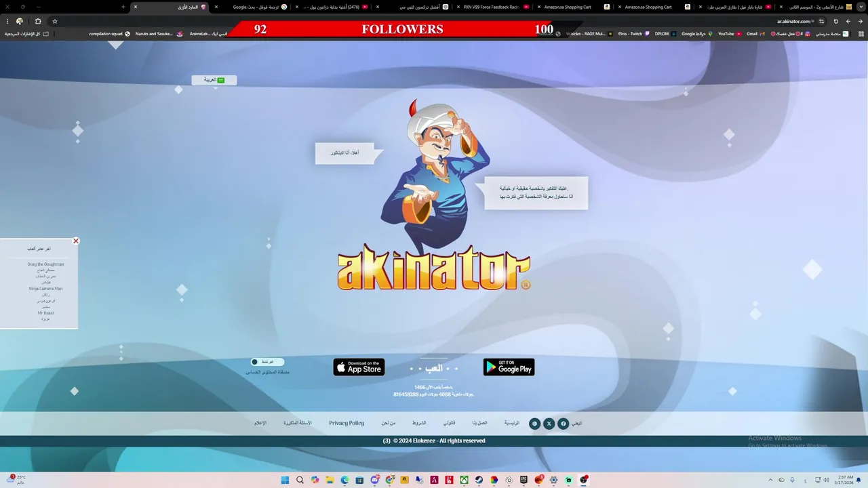Toggle the sensitive content filter switch

[267, 362]
